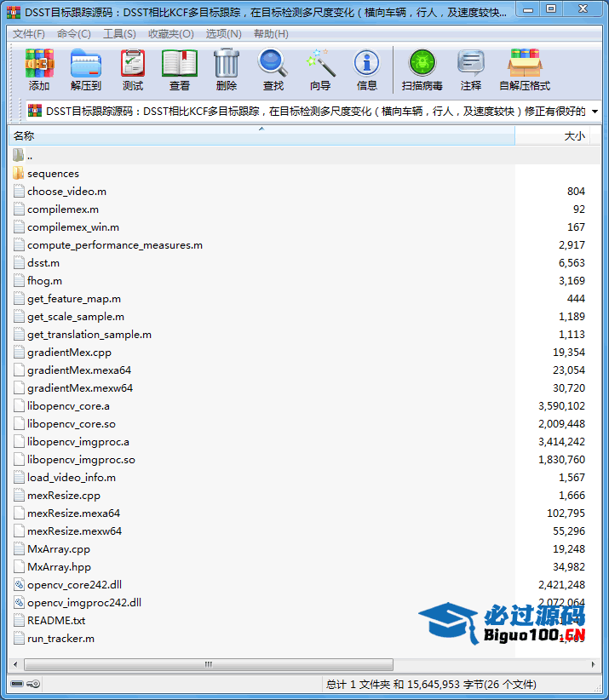
Task: Sort by 名称 column header
Action: pos(256,136)
